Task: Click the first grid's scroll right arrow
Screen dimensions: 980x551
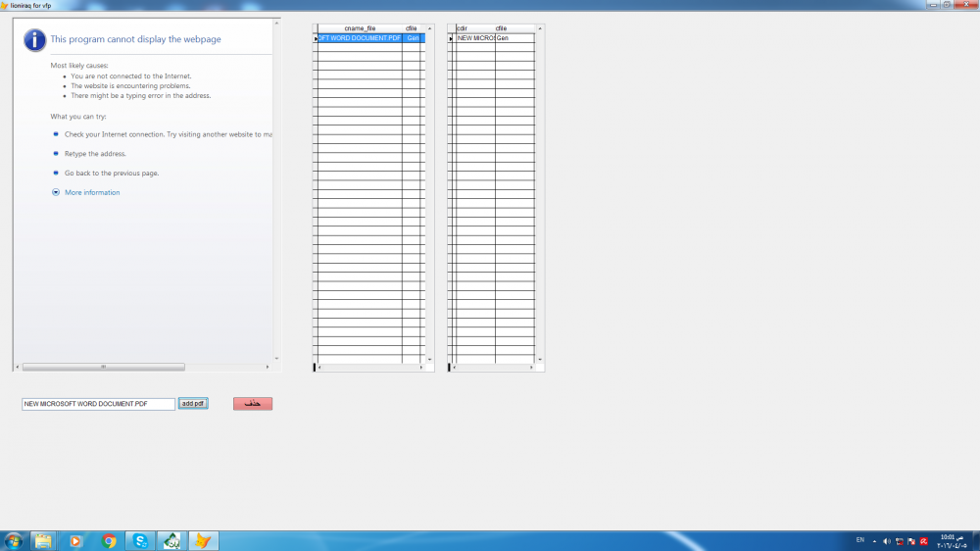Action: click(x=421, y=368)
